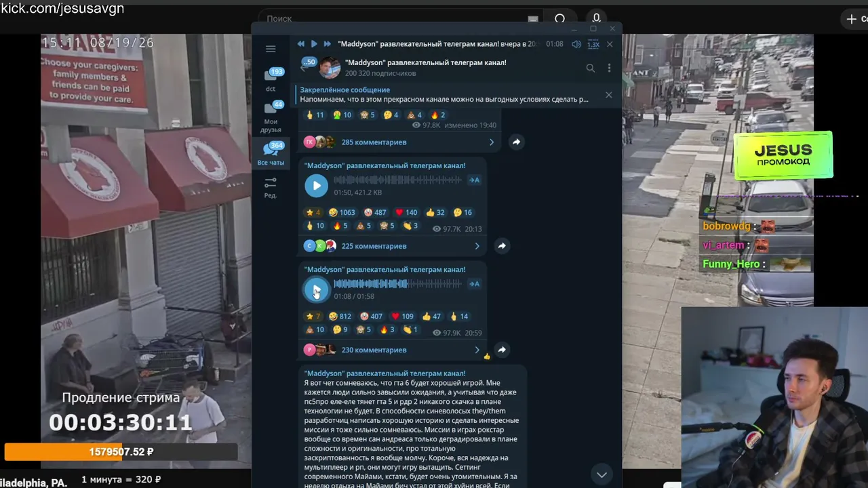868x488 pixels.
Task: Toggle the heart reaction with 109
Action: click(x=402, y=316)
